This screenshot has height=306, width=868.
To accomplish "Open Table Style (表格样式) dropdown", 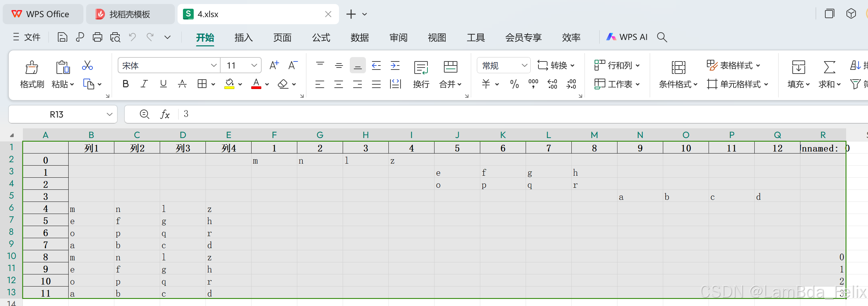I will [x=733, y=65].
